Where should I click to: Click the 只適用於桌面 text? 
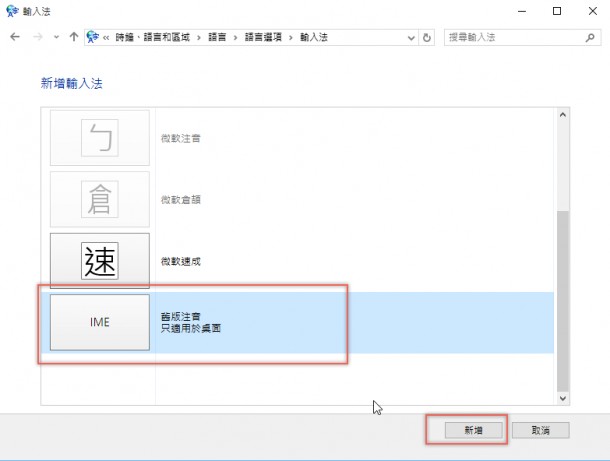point(191,328)
